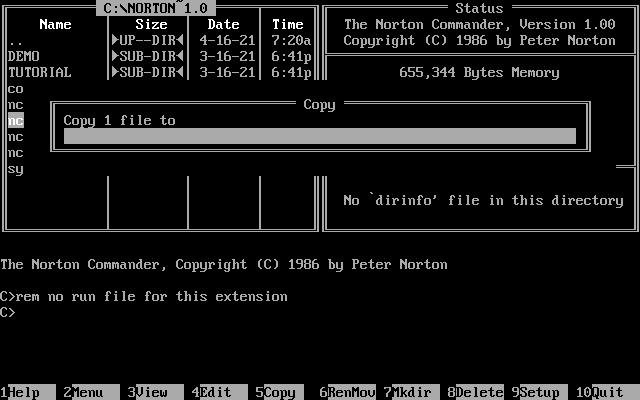Click the 'rem no run file' command line

tap(144, 296)
